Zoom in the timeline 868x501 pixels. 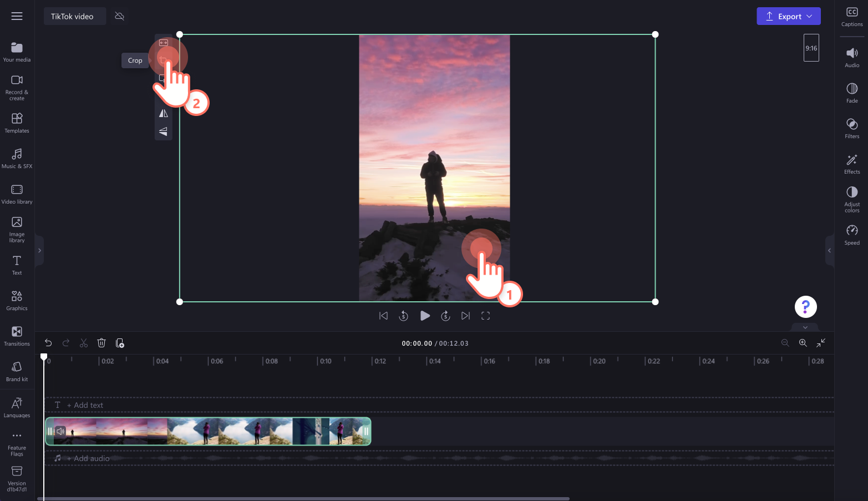(x=803, y=343)
